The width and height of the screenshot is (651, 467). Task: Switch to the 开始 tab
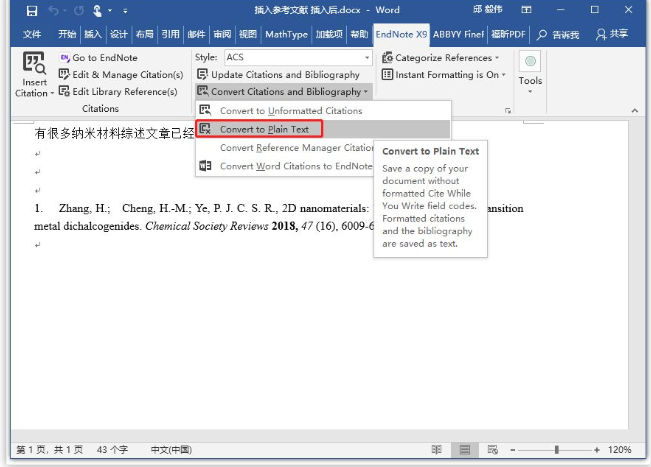[x=67, y=34]
